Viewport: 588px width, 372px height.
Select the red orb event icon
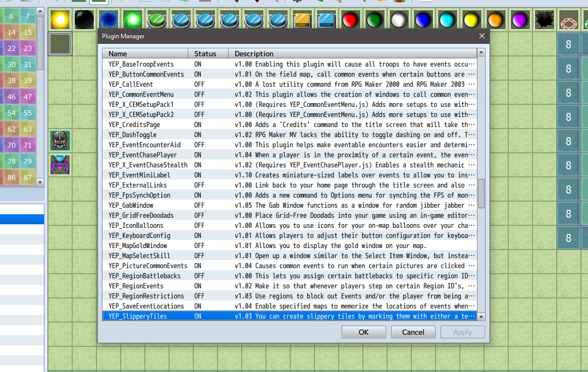(351, 20)
